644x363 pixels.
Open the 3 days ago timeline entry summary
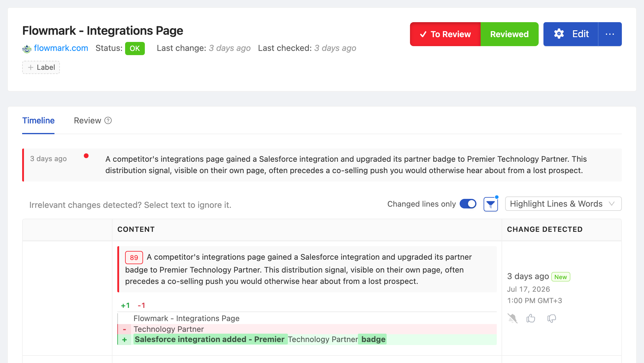click(322, 165)
